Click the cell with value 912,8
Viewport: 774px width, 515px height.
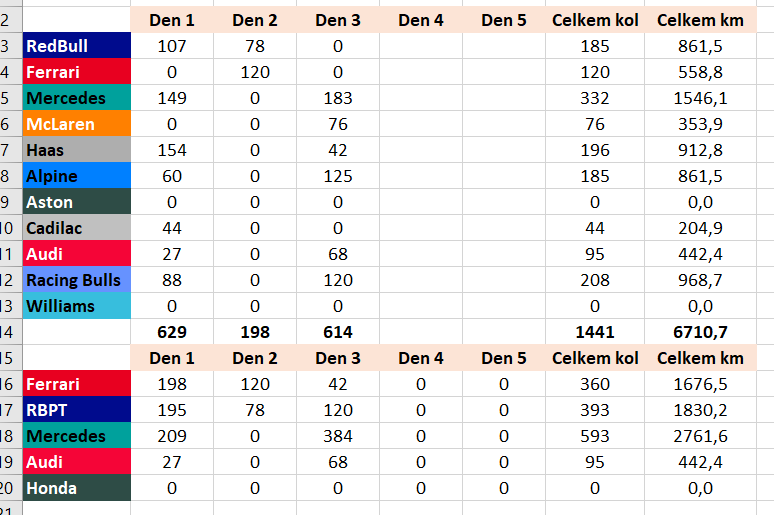[692, 150]
